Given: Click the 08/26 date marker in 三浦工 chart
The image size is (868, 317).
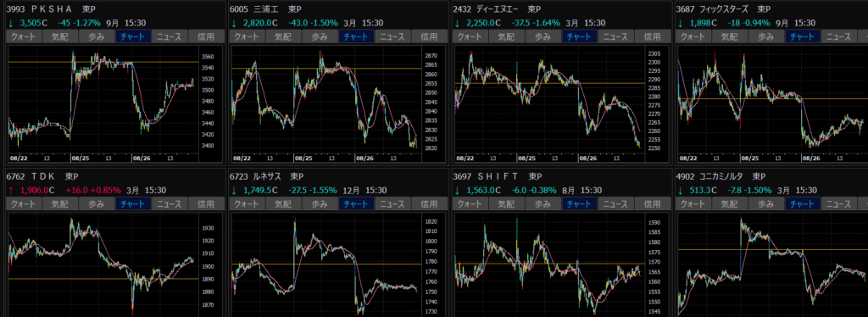Looking at the screenshot, I should pyautogui.click(x=364, y=158).
